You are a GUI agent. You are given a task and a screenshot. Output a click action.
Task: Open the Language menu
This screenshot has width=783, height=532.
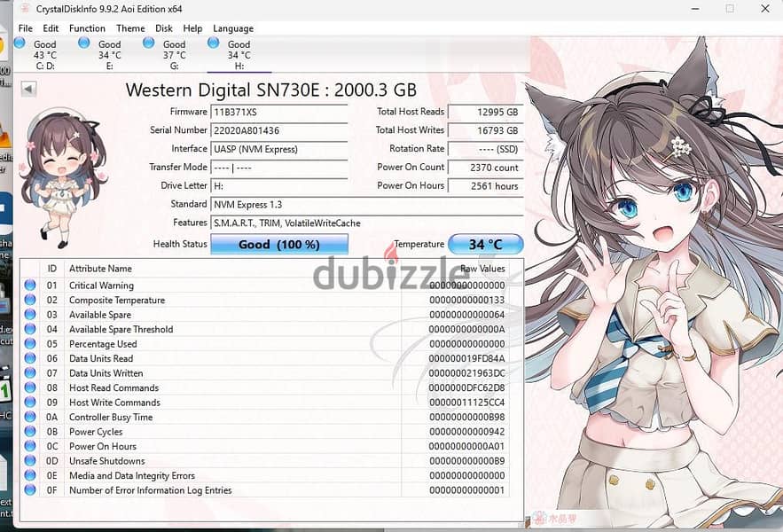pos(233,28)
